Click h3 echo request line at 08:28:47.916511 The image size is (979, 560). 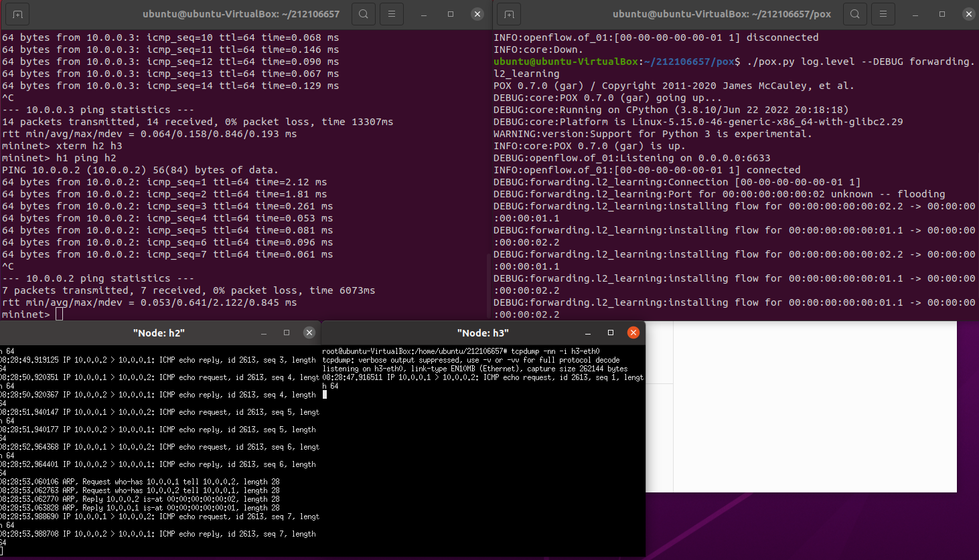click(483, 381)
